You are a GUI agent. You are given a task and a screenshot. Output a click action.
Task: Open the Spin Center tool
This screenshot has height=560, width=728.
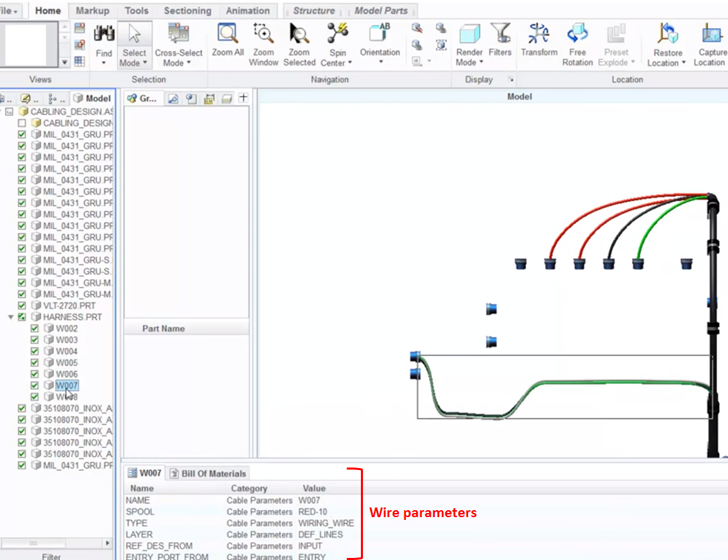[x=337, y=41]
